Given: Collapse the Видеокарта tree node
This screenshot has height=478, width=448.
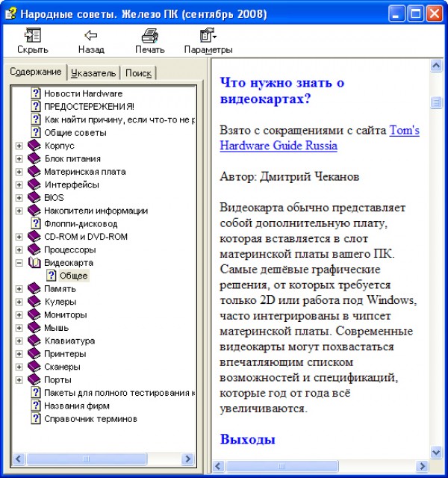Looking at the screenshot, I should pos(19,263).
